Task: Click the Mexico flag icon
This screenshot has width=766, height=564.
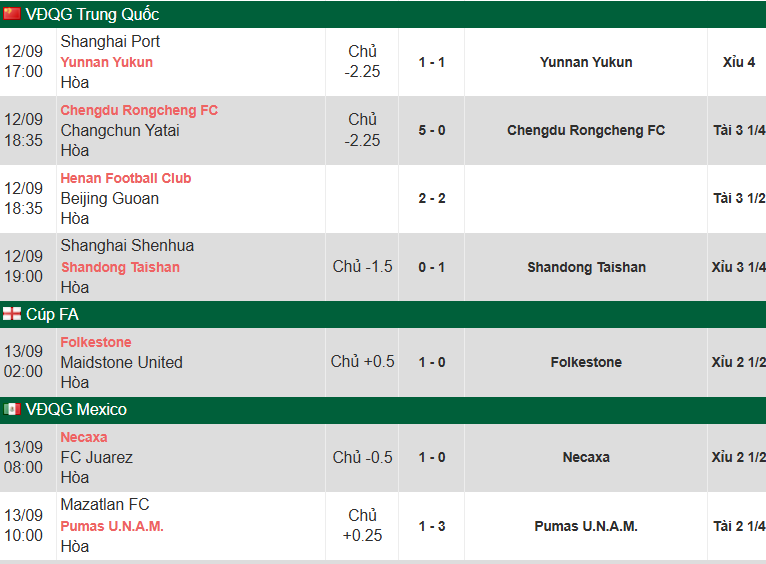Action: click(x=12, y=409)
